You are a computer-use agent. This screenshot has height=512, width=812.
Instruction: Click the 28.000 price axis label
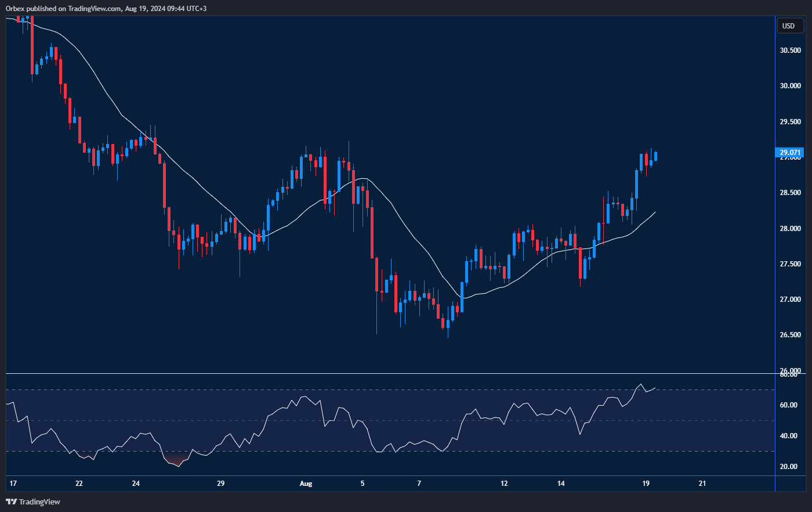click(x=790, y=229)
